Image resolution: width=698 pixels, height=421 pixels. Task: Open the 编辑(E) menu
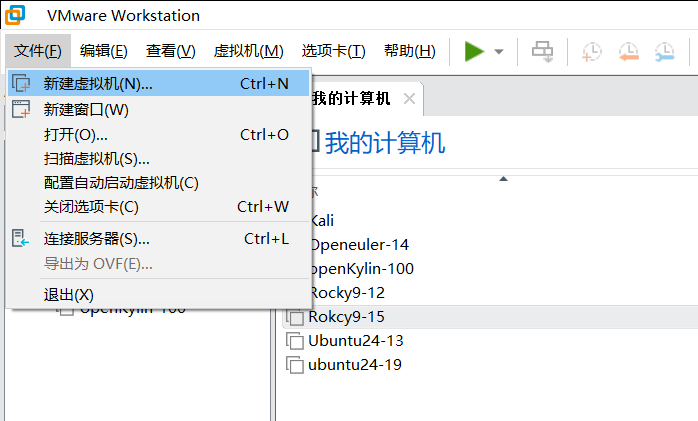tap(103, 51)
